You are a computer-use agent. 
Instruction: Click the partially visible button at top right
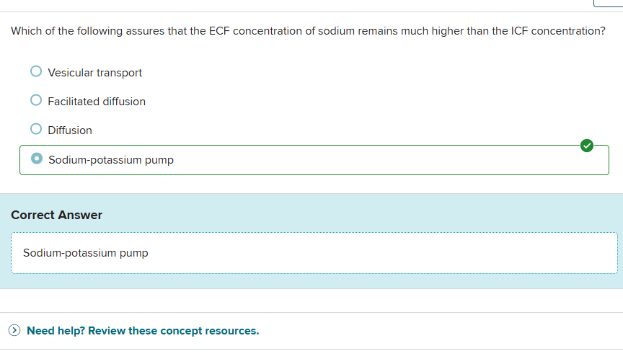click(608, 3)
